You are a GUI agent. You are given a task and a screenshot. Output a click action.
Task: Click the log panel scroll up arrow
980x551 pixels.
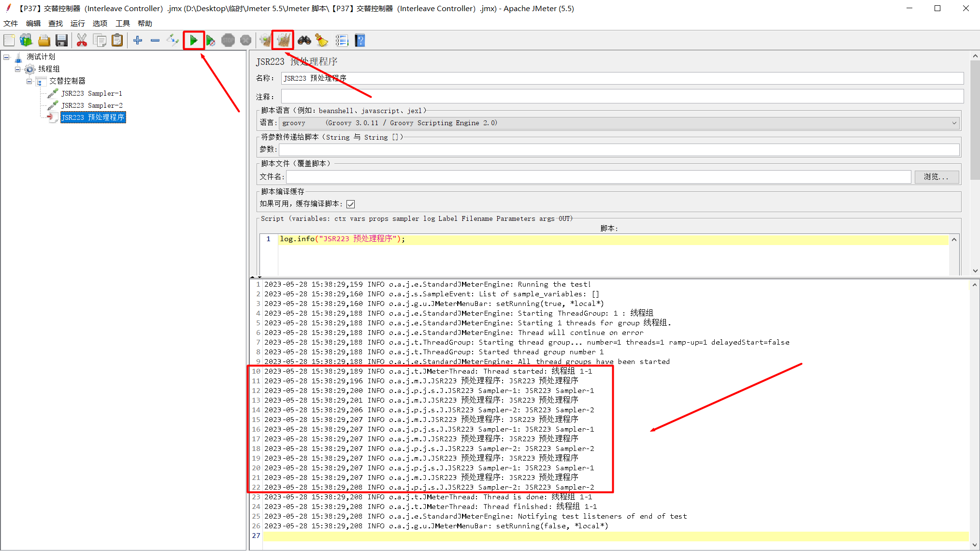tap(974, 285)
